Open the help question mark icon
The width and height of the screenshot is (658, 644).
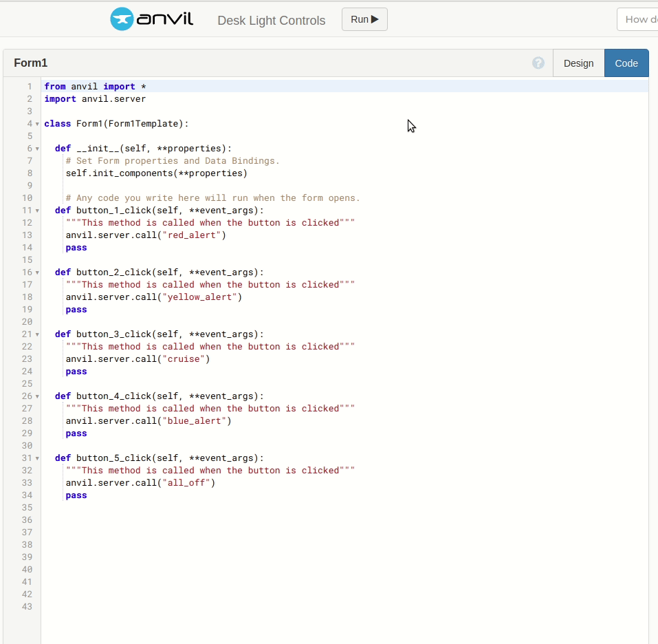(x=538, y=63)
